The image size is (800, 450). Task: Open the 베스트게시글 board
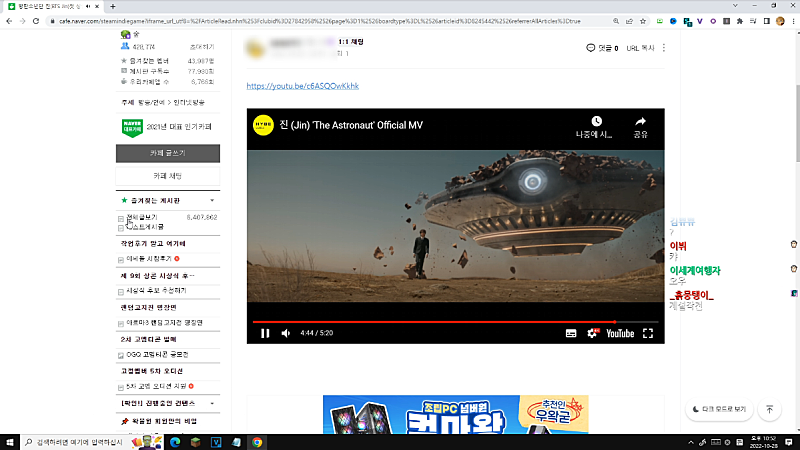[x=145, y=227]
